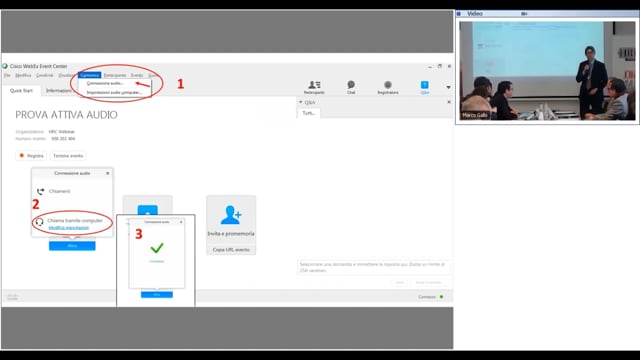This screenshot has width=640, height=360.
Task: Close the Connessione audio popup
Action: [x=108, y=173]
